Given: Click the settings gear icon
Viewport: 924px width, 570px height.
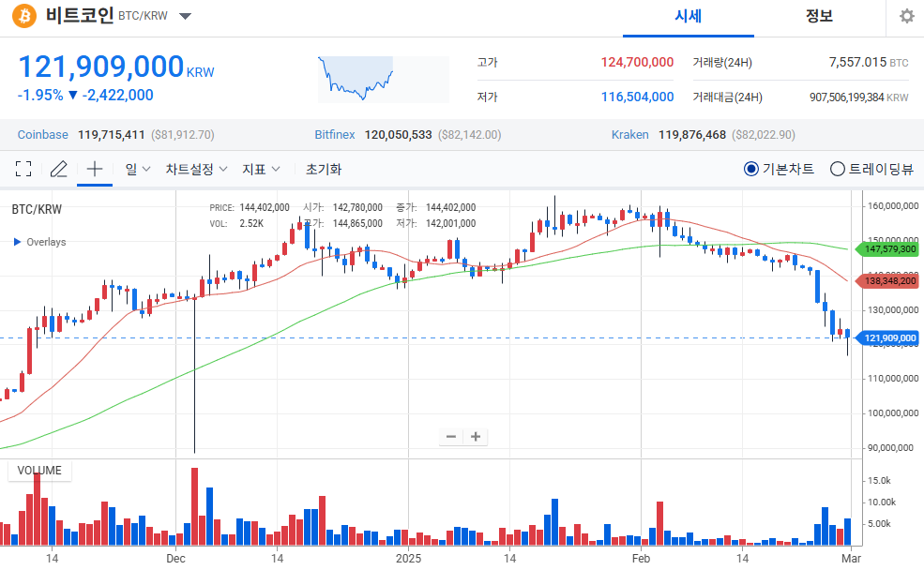Looking at the screenshot, I should (x=905, y=16).
